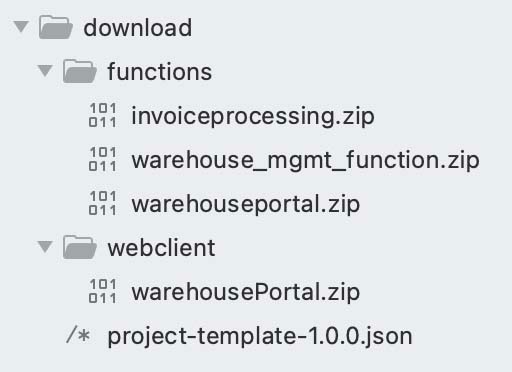Select the functions folder label
This screenshot has height=372, width=512.
pos(160,72)
